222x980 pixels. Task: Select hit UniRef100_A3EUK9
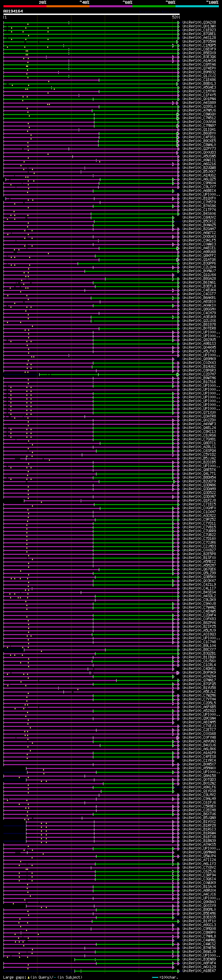pos(199,317)
